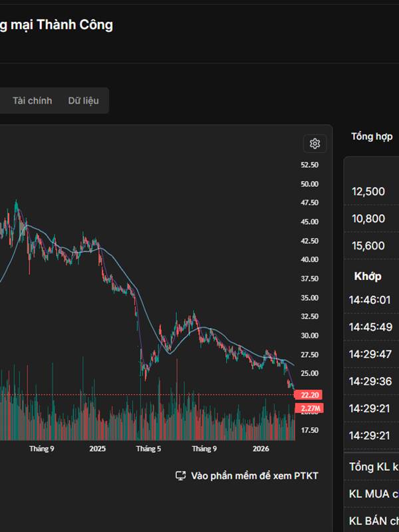This screenshot has width=399, height=532.
Task: Select the 15,600 price row
Action: pyautogui.click(x=368, y=246)
